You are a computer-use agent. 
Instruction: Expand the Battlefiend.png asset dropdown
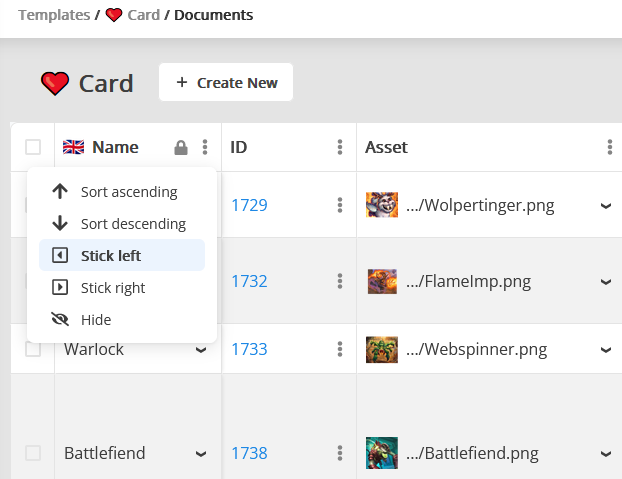point(605,454)
